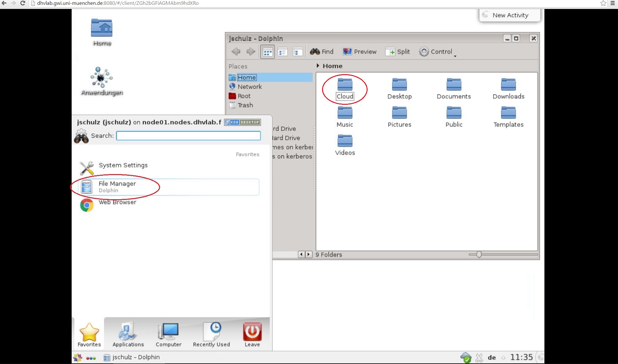The width and height of the screenshot is (618, 364).
Task: Click the launcher Search field
Action: [x=188, y=136]
